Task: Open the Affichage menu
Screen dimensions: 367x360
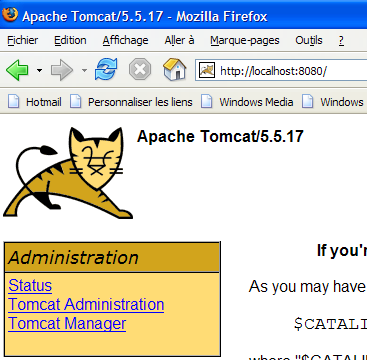Action: [x=125, y=40]
